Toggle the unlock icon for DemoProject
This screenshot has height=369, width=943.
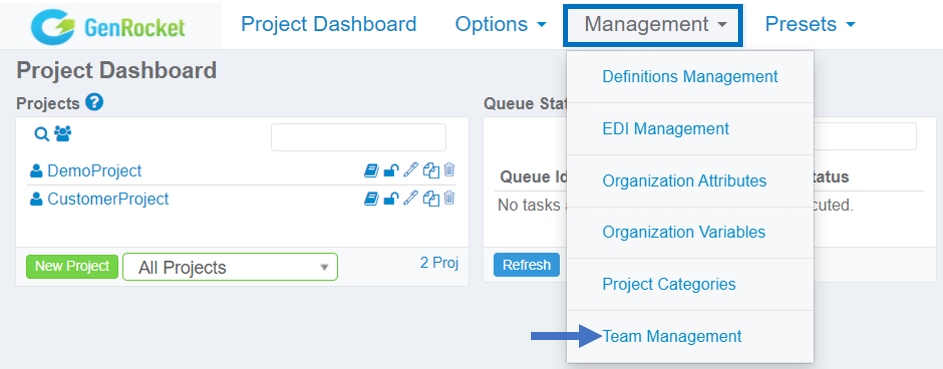(x=391, y=171)
